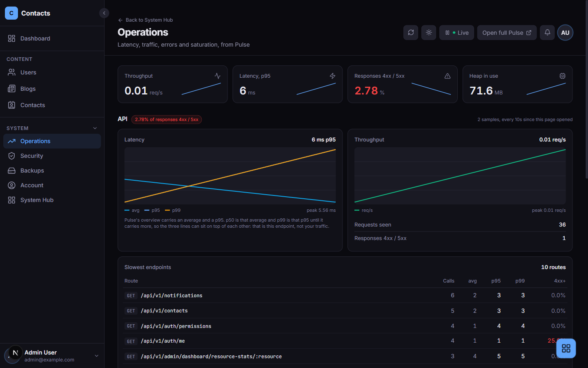This screenshot has height=368, width=588.
Task: Click the p99 legend entry in Latency chart
Action: 173,210
